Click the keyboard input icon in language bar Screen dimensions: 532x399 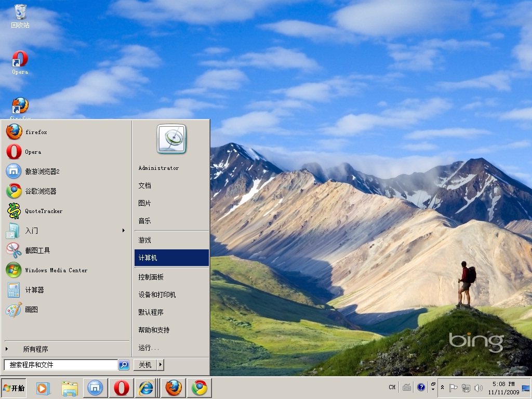pyautogui.click(x=407, y=387)
